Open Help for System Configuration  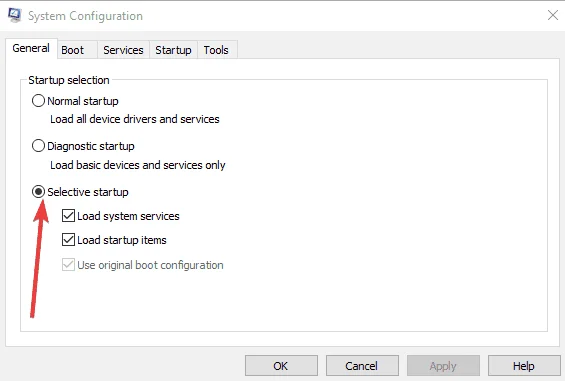[524, 366]
